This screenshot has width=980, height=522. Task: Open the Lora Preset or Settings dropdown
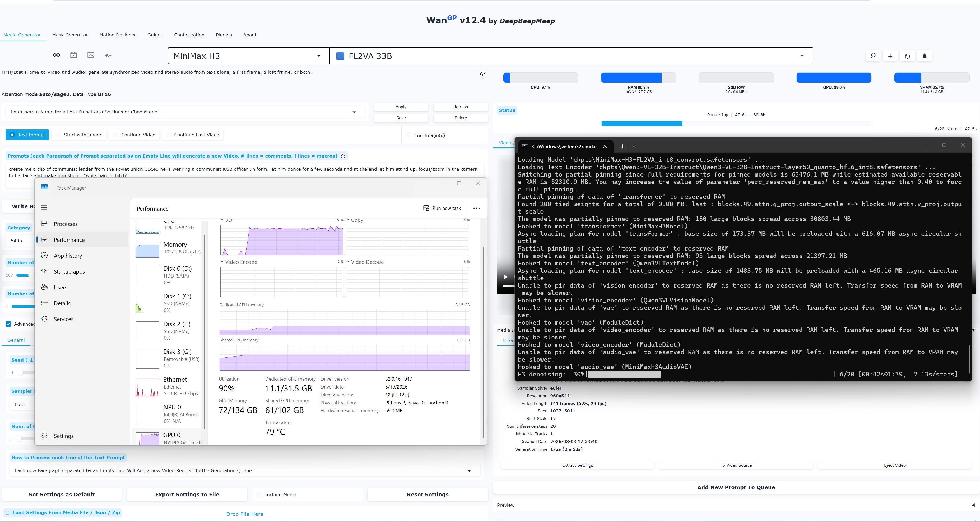pos(185,112)
